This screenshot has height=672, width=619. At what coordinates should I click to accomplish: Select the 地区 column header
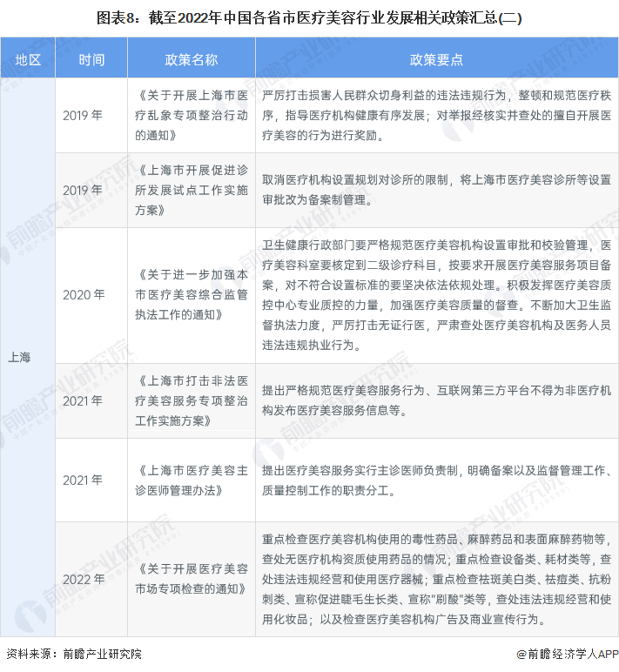pos(29,60)
